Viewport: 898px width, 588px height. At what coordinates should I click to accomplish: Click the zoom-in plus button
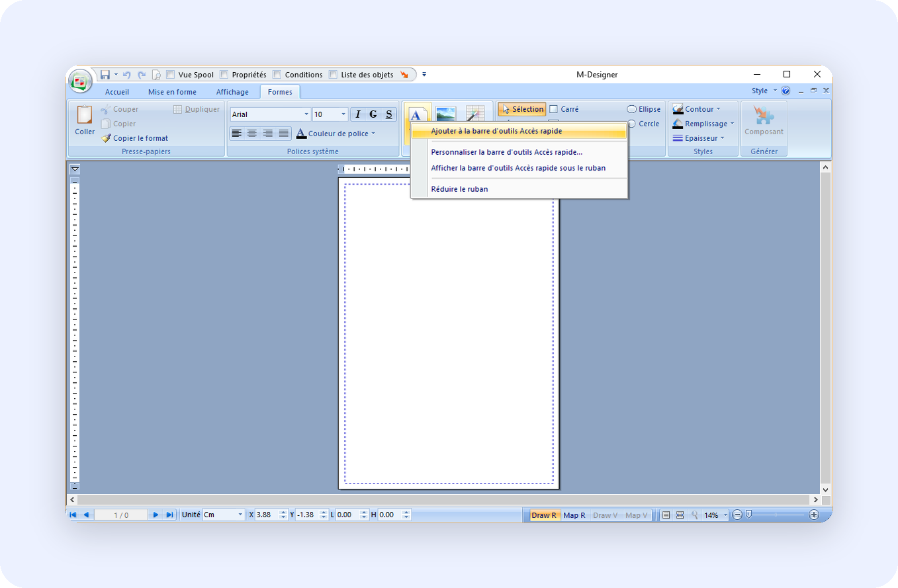pos(814,515)
